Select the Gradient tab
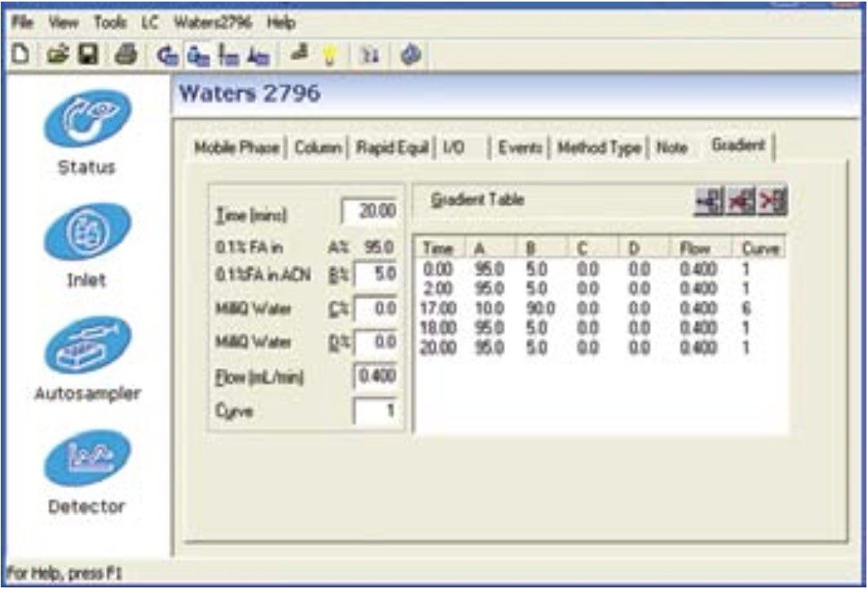The height and width of the screenshot is (589, 868). coord(738,145)
